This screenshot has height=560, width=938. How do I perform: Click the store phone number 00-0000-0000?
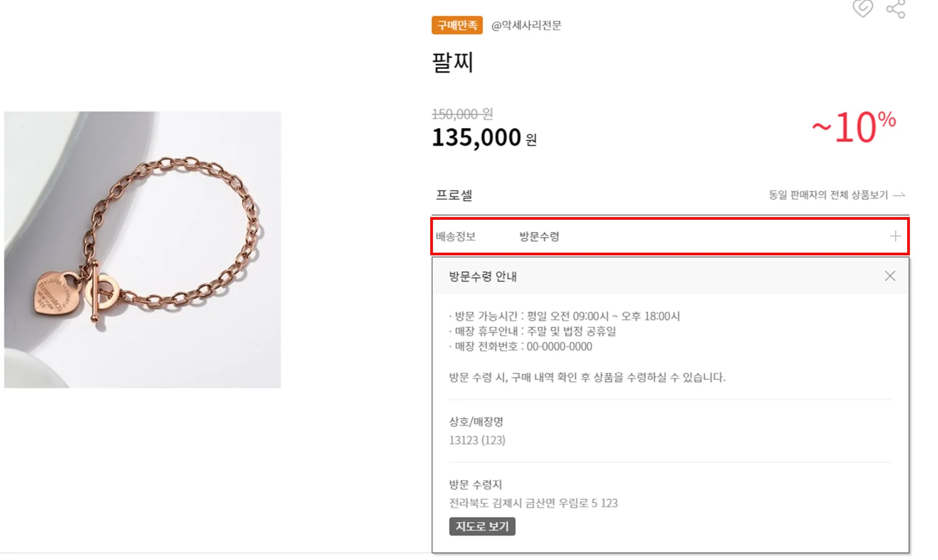pyautogui.click(x=559, y=347)
